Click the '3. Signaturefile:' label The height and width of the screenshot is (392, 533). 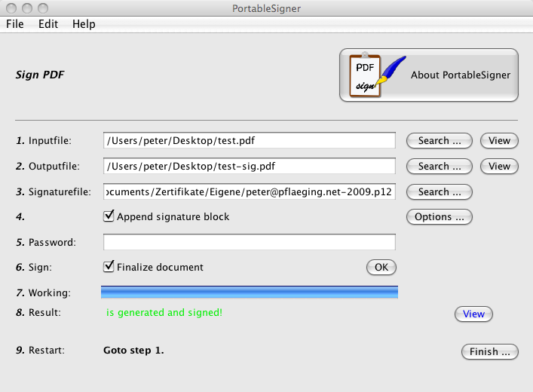pos(54,192)
